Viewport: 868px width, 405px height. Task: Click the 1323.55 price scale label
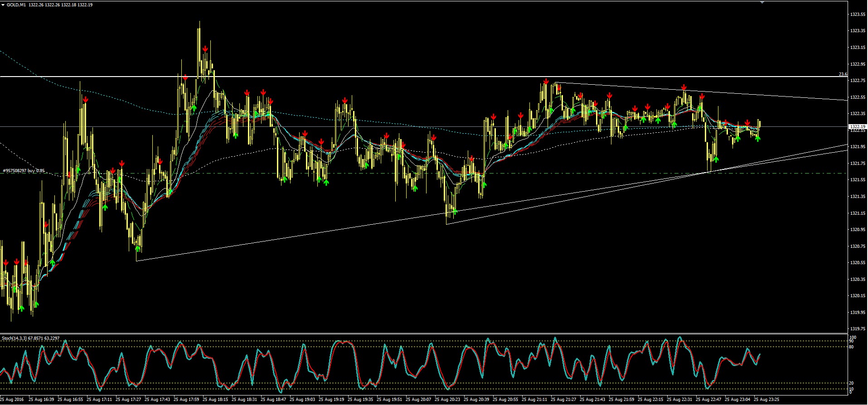pos(858,14)
